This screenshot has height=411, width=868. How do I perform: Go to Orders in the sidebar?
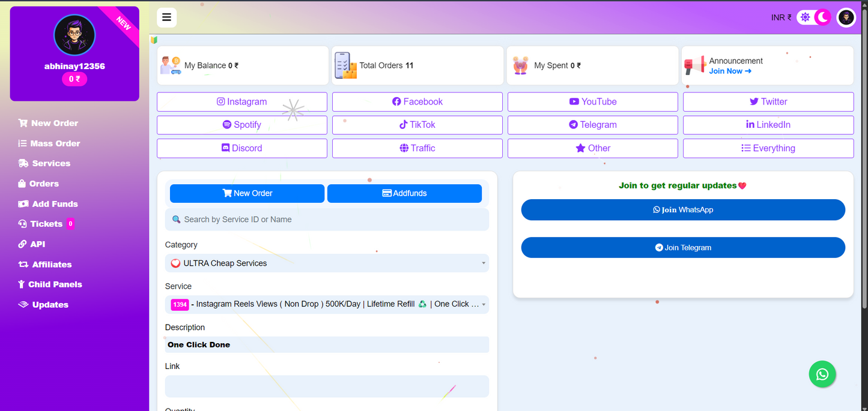coord(38,184)
